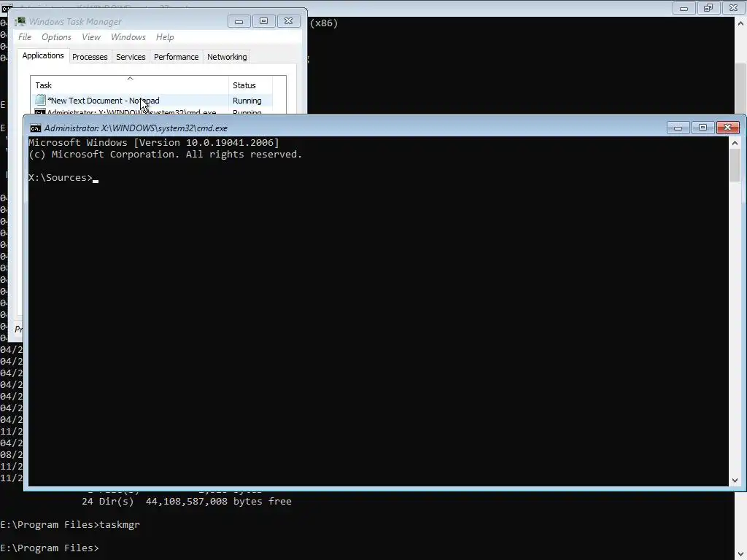The height and width of the screenshot is (560, 747).
Task: Click the Microsoft Corporation copyright line
Action: point(166,155)
